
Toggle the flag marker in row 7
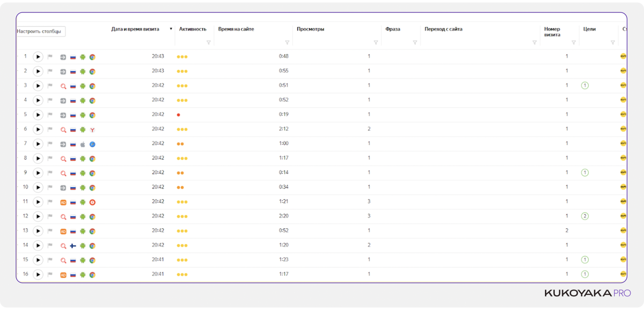click(50, 143)
